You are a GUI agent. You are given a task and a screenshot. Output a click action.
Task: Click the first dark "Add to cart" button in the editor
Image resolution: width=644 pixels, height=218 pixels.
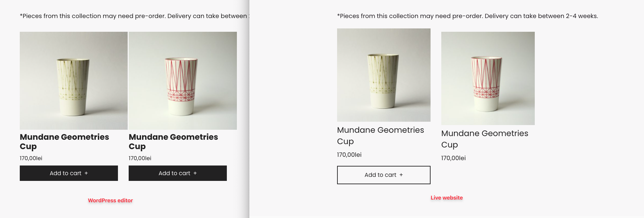(x=69, y=173)
